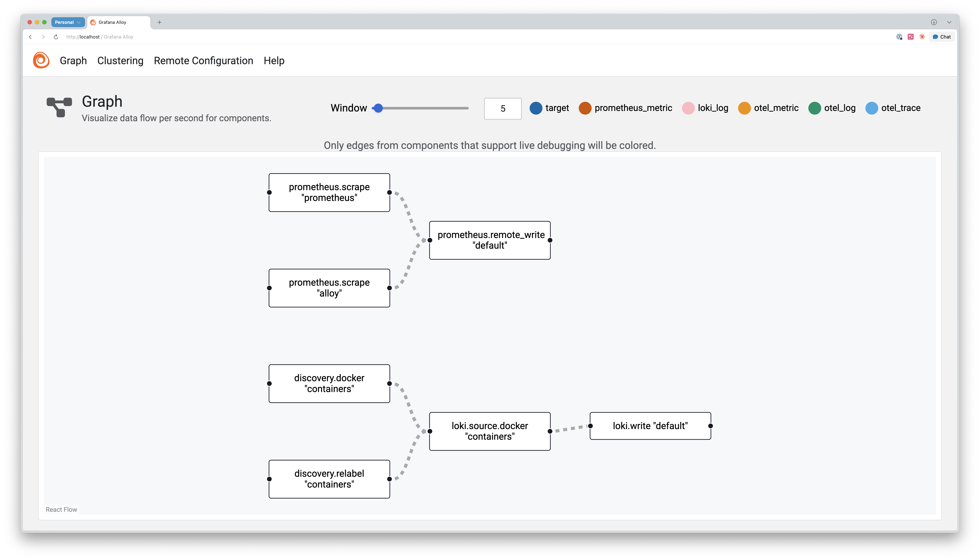Open the Help page

[x=274, y=60]
